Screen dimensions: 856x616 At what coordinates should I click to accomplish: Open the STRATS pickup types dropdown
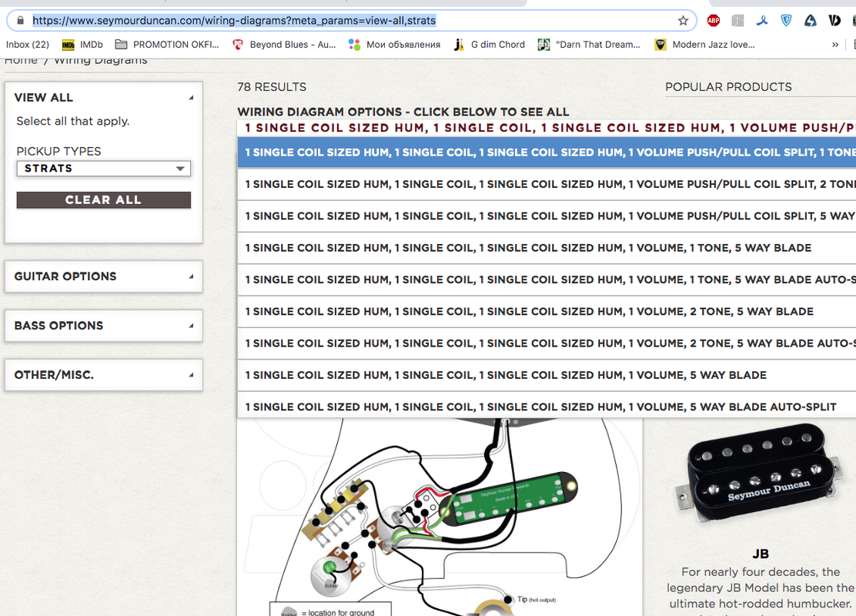click(x=104, y=168)
